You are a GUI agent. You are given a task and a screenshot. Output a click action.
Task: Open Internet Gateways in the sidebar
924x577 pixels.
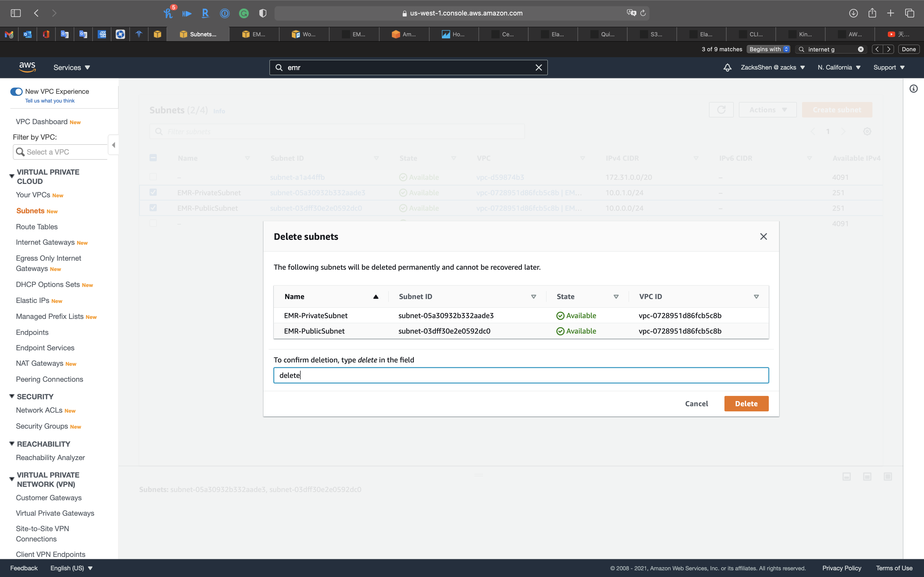click(45, 242)
